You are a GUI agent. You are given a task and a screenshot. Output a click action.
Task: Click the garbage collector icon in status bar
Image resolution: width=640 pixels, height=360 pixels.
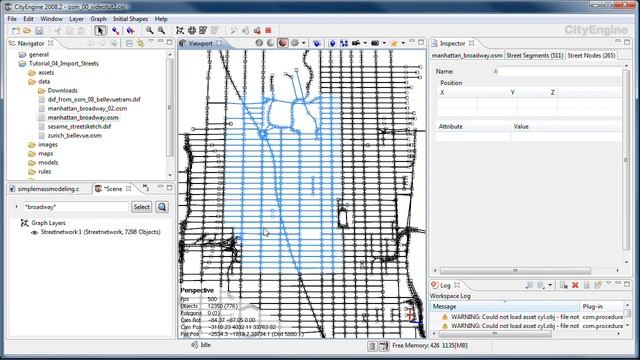coord(372,346)
